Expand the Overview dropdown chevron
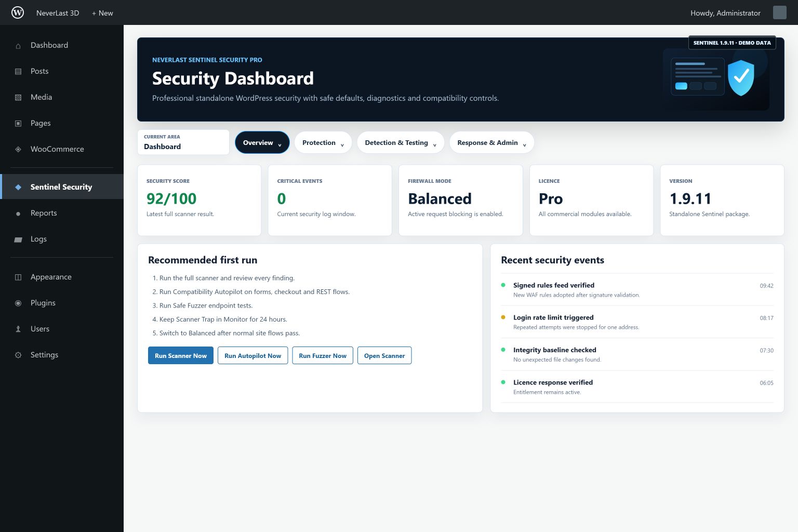This screenshot has height=532, width=798. pyautogui.click(x=280, y=145)
